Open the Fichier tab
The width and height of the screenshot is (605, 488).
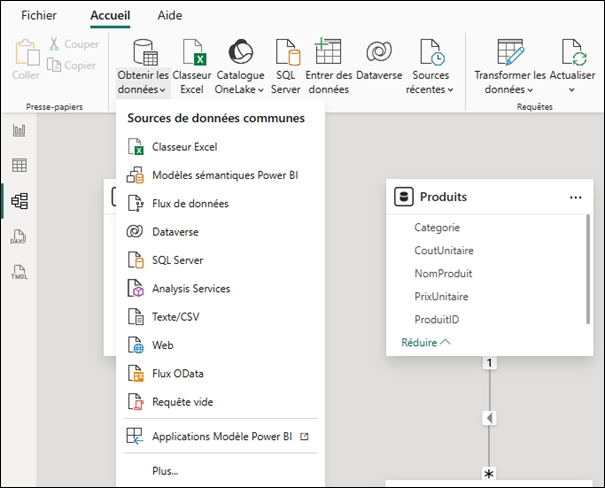click(39, 15)
